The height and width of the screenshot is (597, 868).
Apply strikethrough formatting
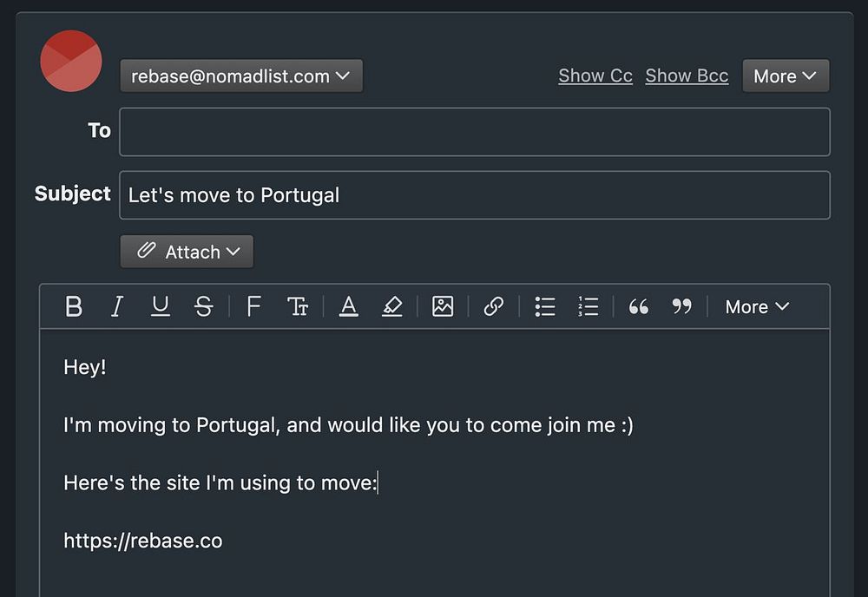[204, 306]
